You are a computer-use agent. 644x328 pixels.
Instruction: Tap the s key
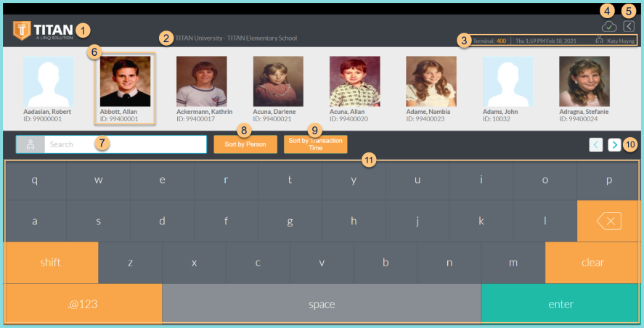point(99,221)
